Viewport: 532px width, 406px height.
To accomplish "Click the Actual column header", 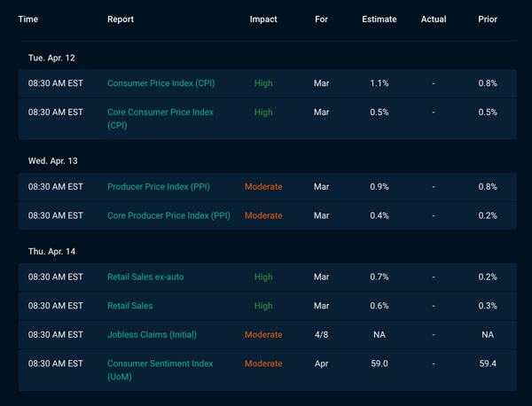I will [434, 20].
